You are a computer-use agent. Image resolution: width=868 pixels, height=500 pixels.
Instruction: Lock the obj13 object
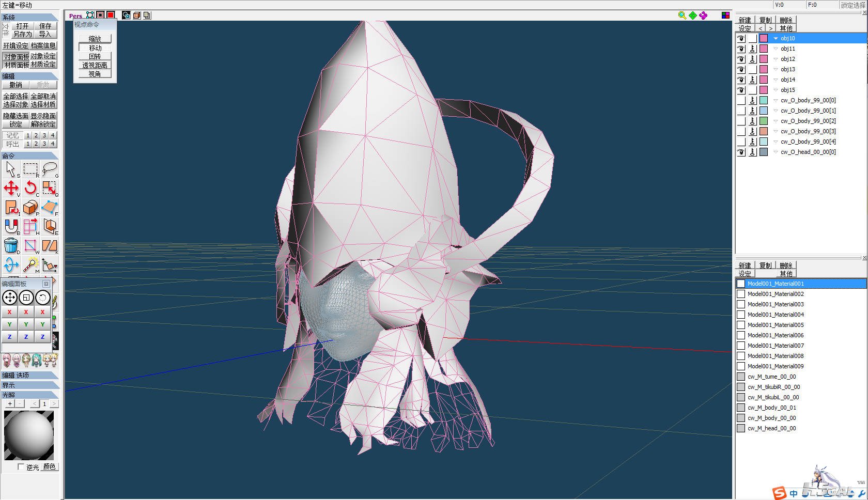pyautogui.click(x=753, y=69)
